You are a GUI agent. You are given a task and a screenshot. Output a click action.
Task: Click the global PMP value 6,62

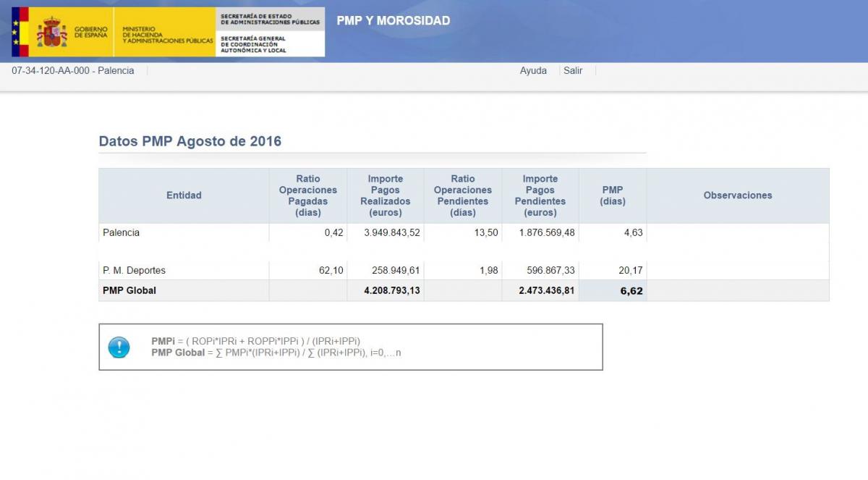click(x=631, y=291)
